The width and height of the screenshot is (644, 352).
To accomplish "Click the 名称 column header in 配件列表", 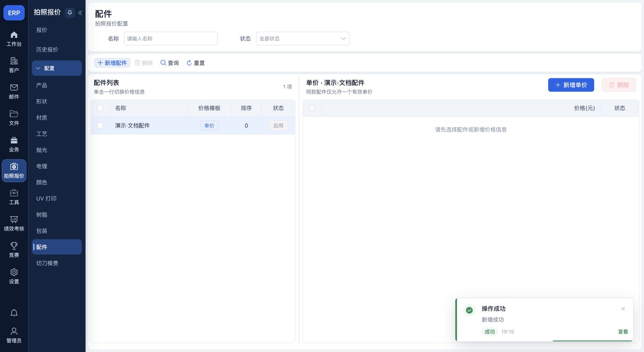I will tap(148, 108).
